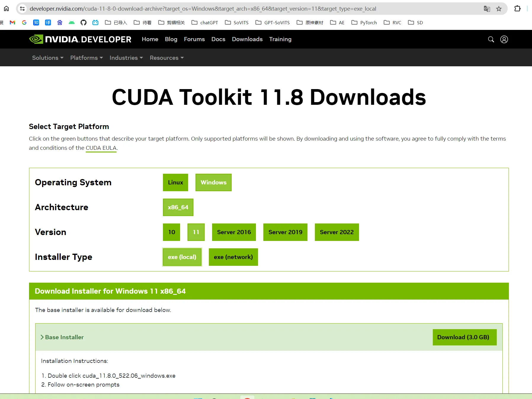Screen dimensions: 532x399
Task: Select exe (network) installer type
Action: pyautogui.click(x=233, y=257)
